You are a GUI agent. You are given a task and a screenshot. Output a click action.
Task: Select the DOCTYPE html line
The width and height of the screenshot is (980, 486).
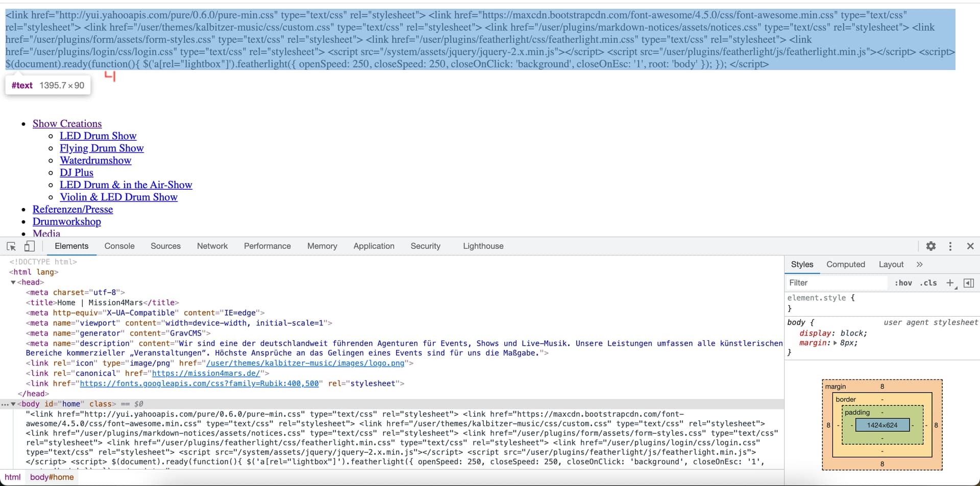click(43, 262)
